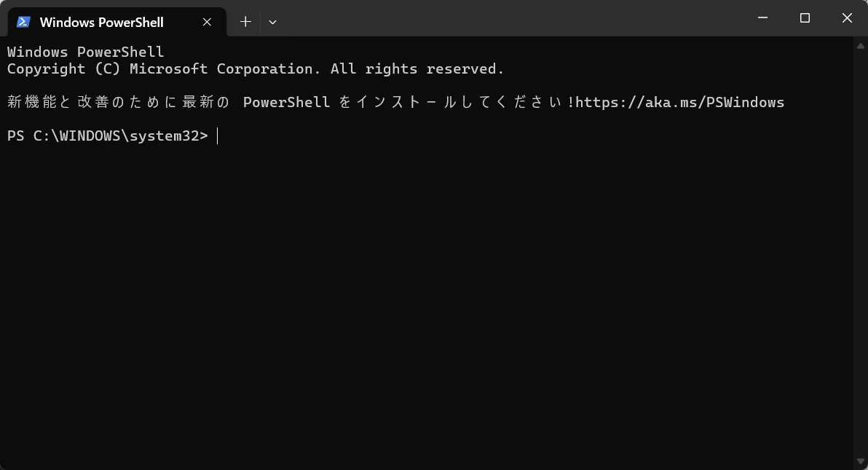
Task: Click the scrollbar up arrow
Action: point(860,45)
